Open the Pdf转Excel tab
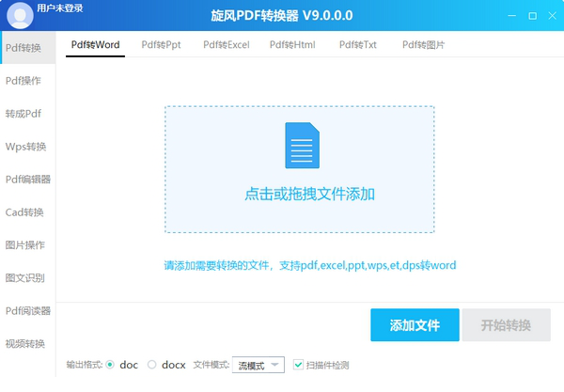This screenshot has height=392, width=564. 227,44
